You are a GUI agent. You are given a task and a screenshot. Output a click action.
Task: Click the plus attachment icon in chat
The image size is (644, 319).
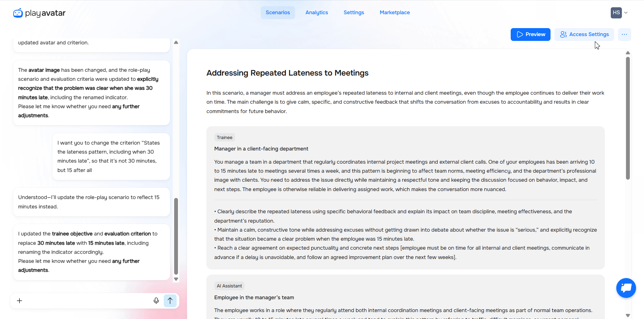[x=20, y=301]
